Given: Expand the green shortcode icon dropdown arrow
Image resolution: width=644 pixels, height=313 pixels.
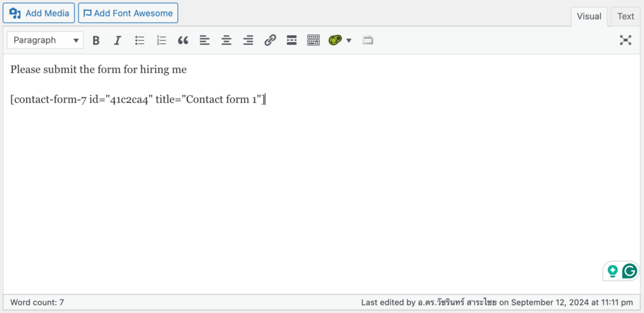Looking at the screenshot, I should click(x=349, y=40).
